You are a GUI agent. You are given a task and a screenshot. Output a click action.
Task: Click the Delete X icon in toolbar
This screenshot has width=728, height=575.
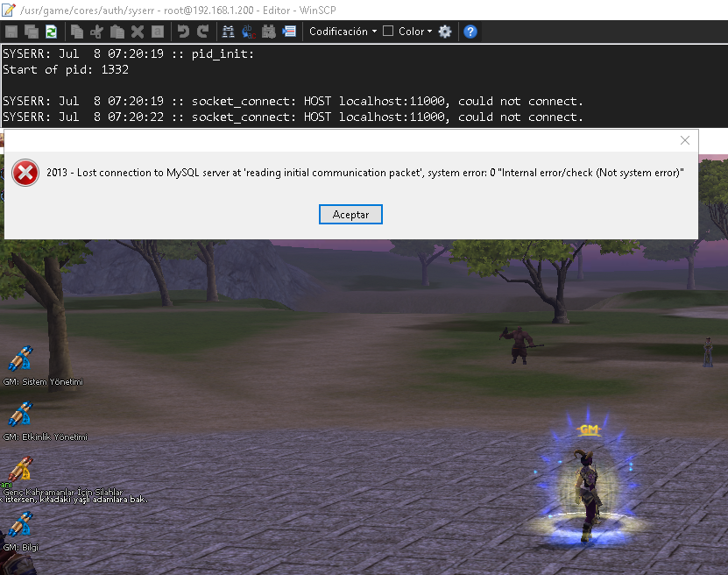[x=138, y=32]
